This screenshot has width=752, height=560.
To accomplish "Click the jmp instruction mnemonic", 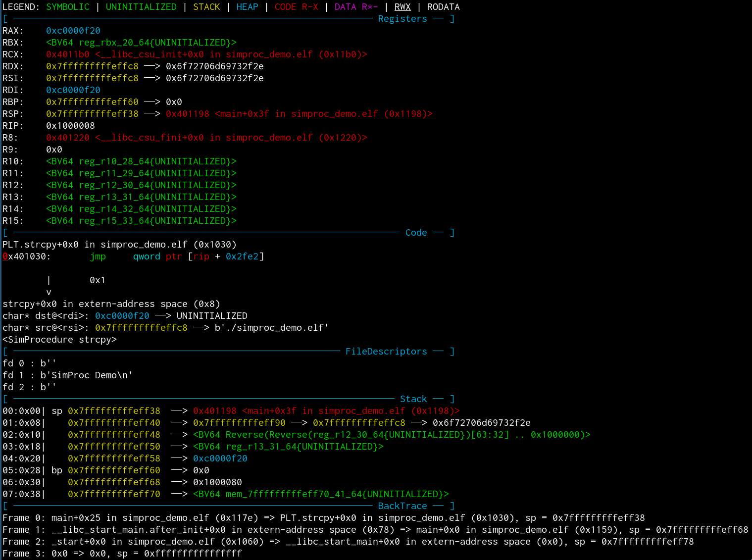I will click(x=98, y=256).
